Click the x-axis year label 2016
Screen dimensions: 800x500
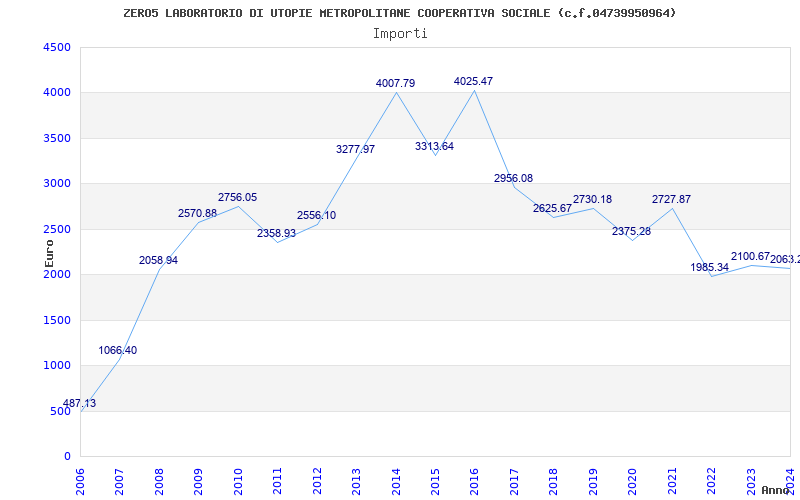[x=474, y=481]
